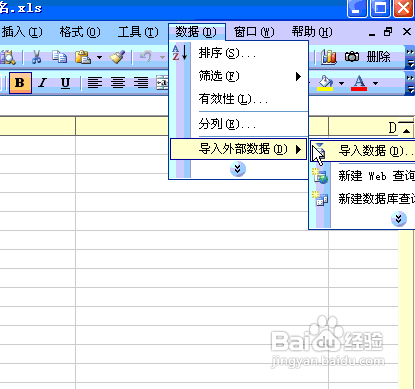Click the 新建 Web 查询 globe icon
The width and height of the screenshot is (415, 389).
click(x=320, y=176)
